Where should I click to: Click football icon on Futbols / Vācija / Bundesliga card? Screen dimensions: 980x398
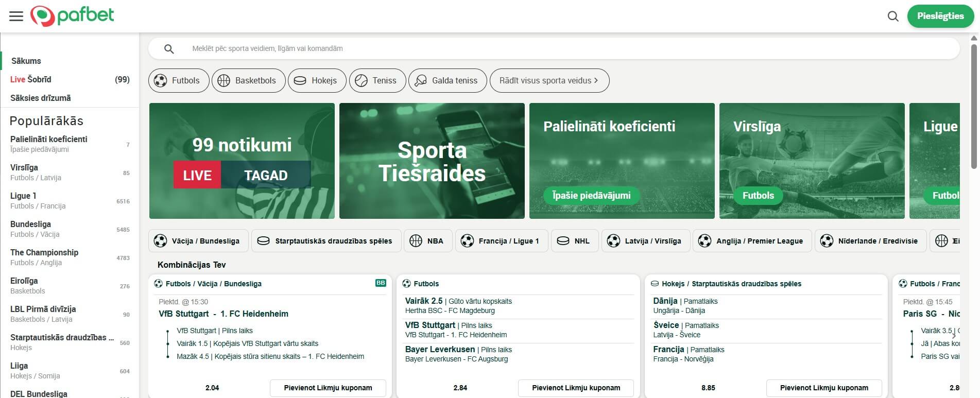(159, 284)
